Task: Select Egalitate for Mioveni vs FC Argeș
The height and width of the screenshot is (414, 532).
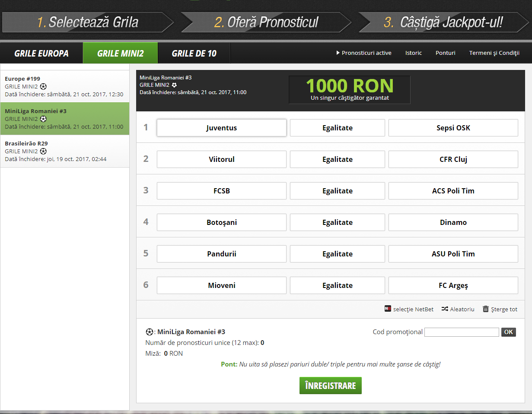Action: [x=338, y=285]
